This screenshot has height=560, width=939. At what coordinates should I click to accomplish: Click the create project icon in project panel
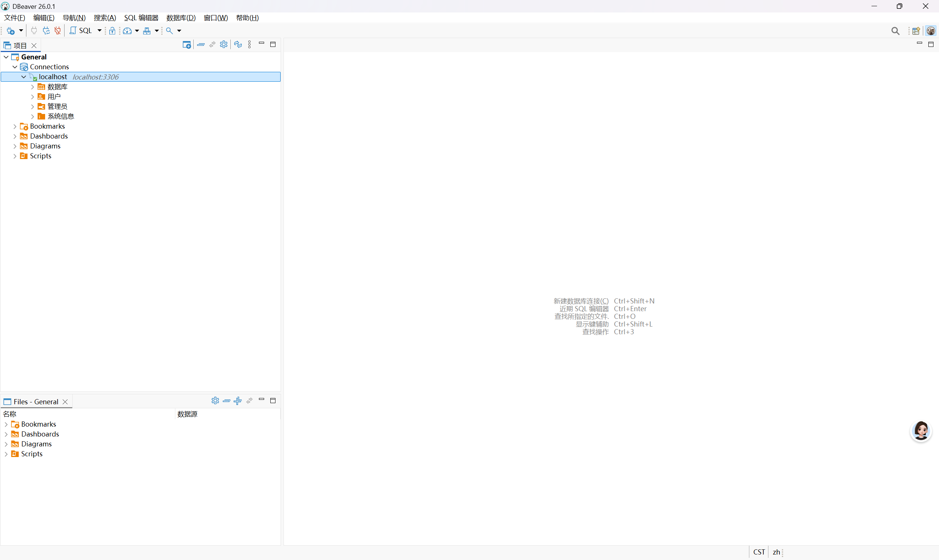[x=187, y=44]
